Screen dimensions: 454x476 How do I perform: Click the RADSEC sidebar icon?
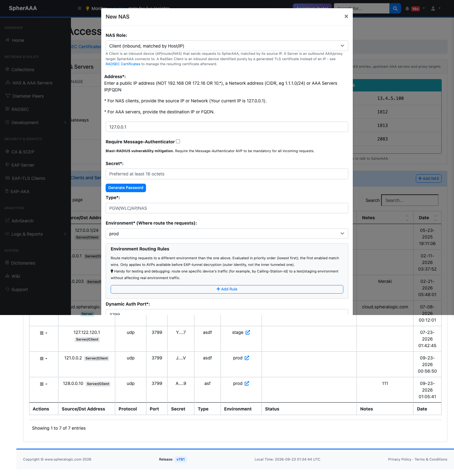pyautogui.click(x=7, y=109)
